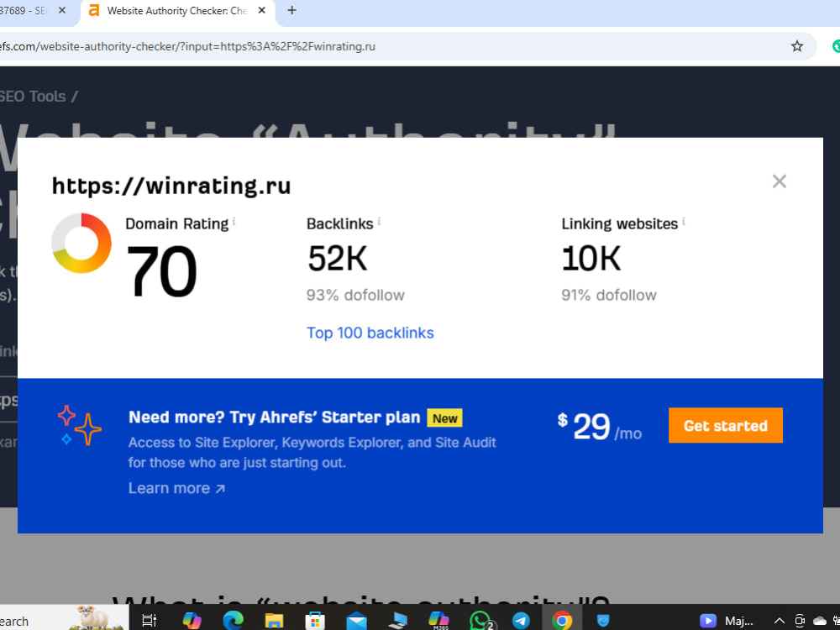
Task: Open Microsoft Edge from the taskbar
Action: click(x=233, y=621)
